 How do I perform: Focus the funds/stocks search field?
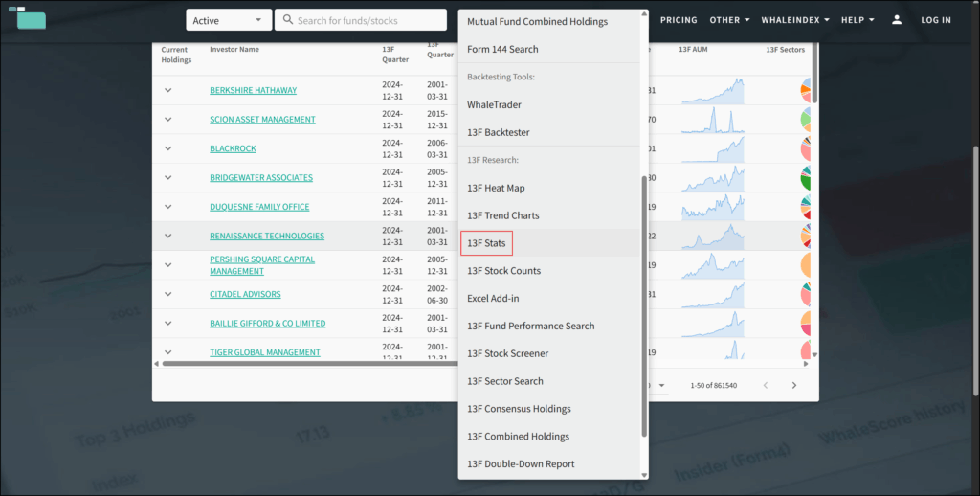coord(361,20)
